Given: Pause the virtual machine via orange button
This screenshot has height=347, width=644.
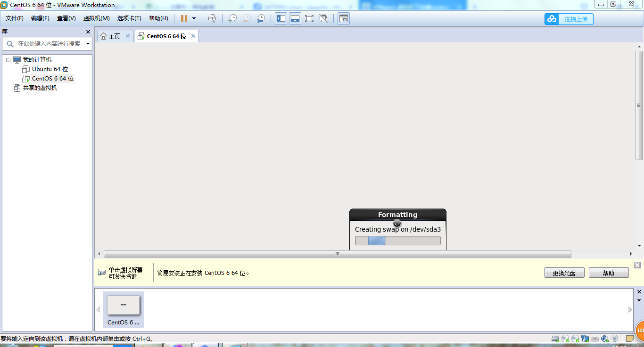Looking at the screenshot, I should 184,18.
